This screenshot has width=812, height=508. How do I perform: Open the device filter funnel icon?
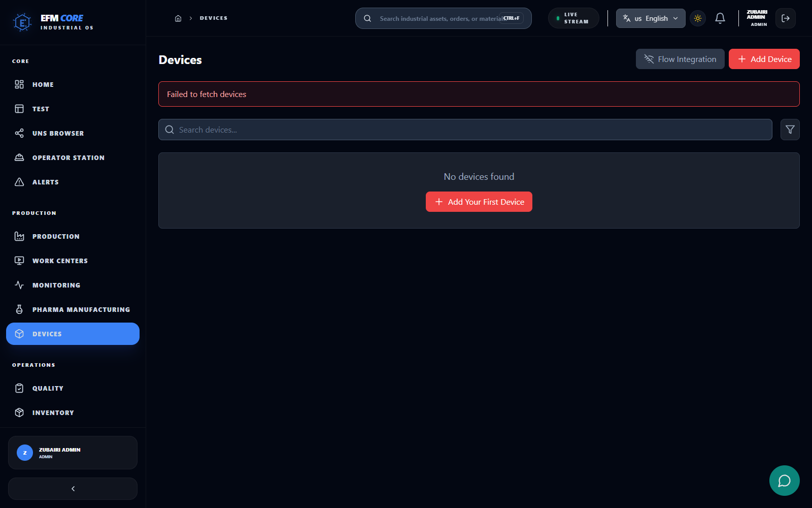[x=790, y=130]
